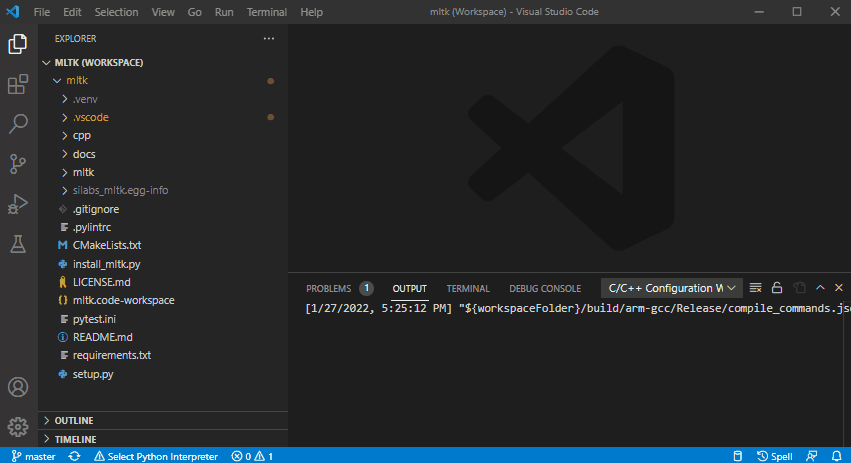Image resolution: width=851 pixels, height=463 pixels.
Task: Open the Extensions view in activity bar
Action: point(17,84)
